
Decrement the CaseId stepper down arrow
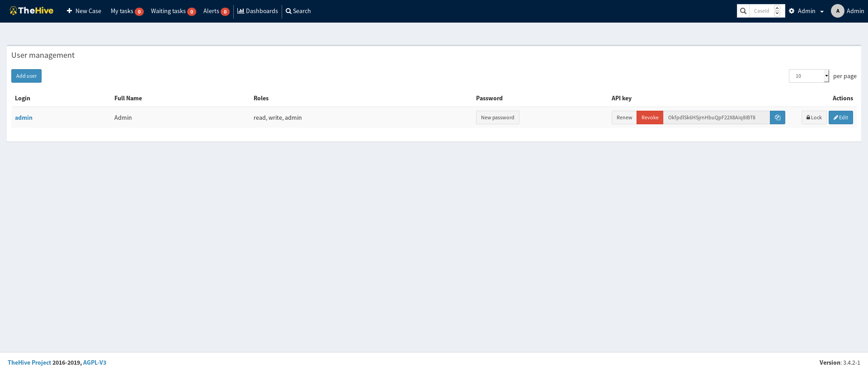777,14
